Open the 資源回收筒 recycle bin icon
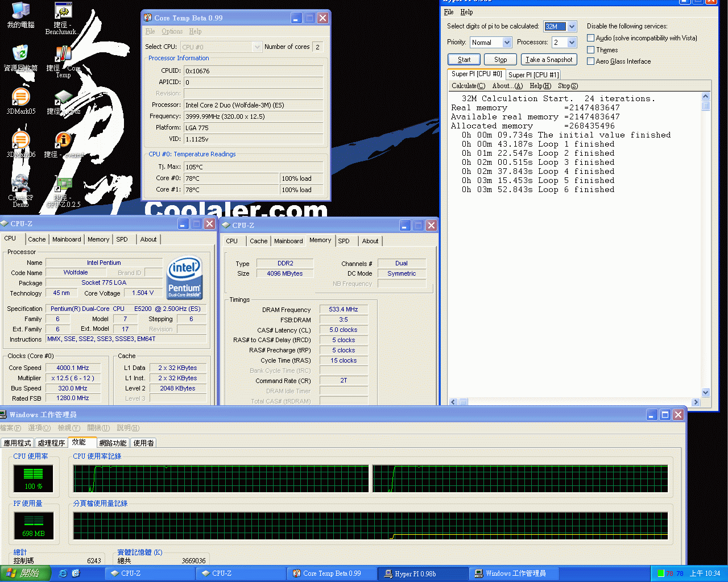Viewport: 728px width, 582px height. [x=20, y=58]
